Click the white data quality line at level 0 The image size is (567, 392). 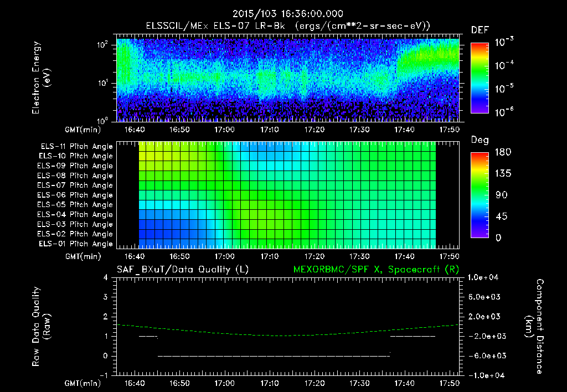274,356
